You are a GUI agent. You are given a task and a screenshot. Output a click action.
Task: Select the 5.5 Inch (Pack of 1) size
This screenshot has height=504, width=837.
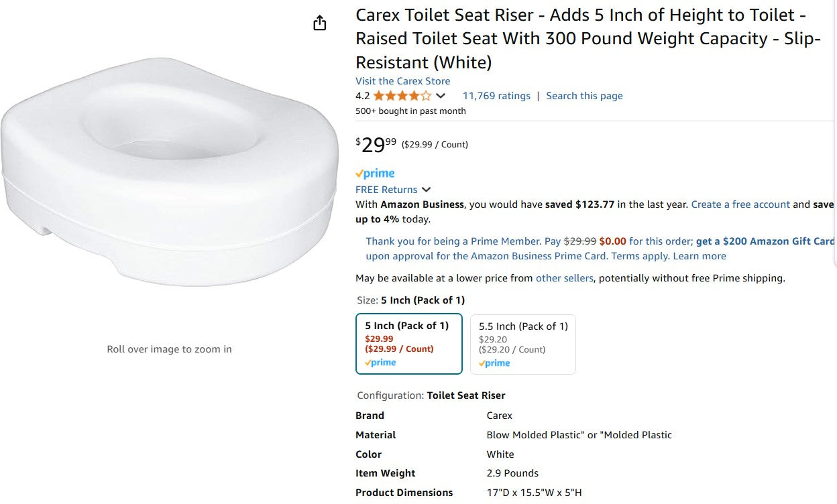coord(522,344)
